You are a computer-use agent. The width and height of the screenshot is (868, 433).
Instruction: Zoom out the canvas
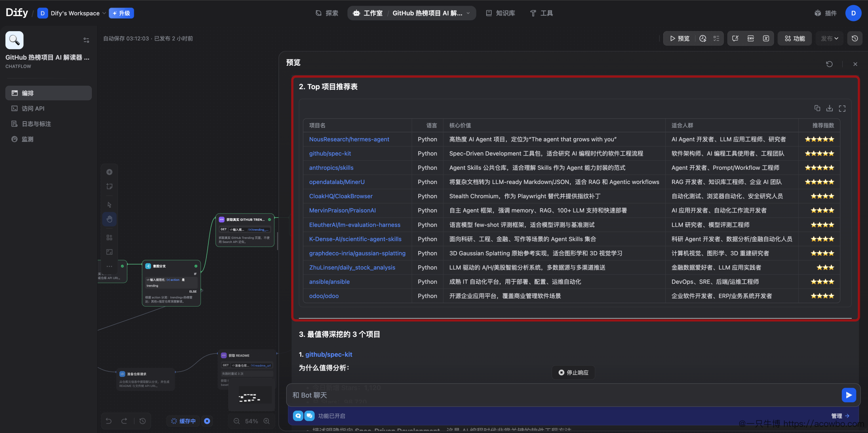(x=237, y=421)
